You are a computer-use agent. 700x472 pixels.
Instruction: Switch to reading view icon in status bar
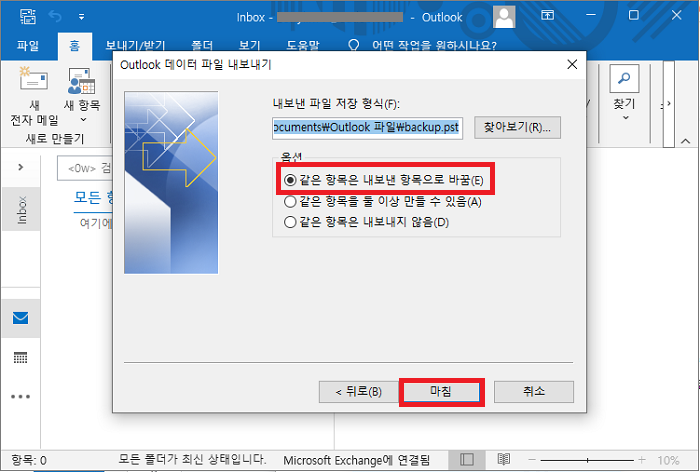coord(504,459)
